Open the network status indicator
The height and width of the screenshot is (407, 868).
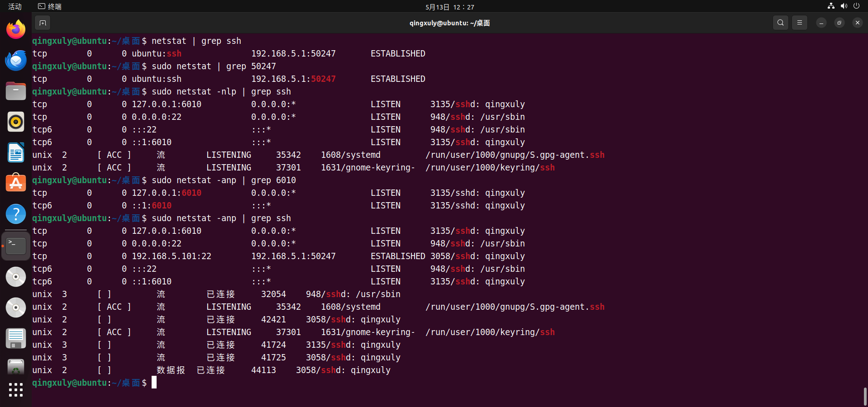coord(831,6)
